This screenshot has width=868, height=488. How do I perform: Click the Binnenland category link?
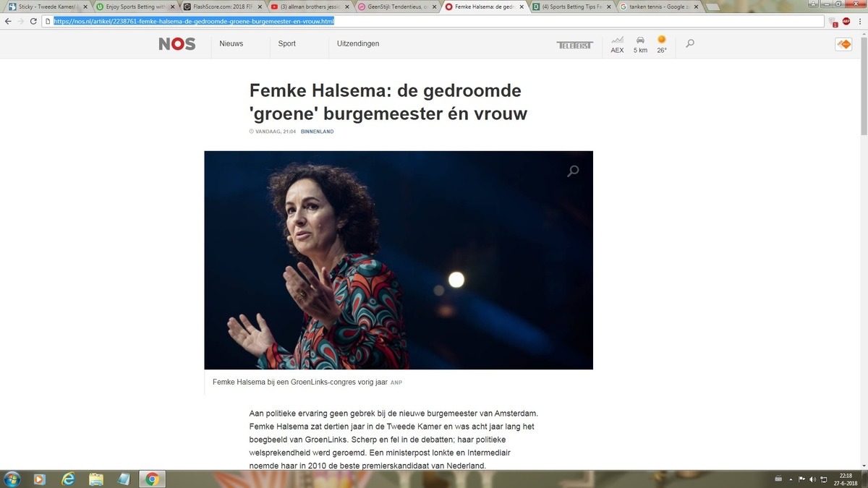(x=317, y=132)
